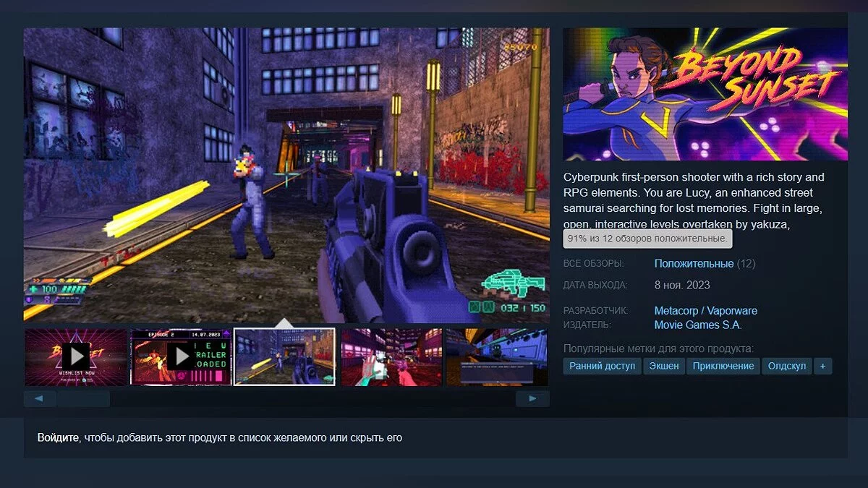
Task: Open the red neon hand screenshot thumbnail
Action: click(x=391, y=356)
